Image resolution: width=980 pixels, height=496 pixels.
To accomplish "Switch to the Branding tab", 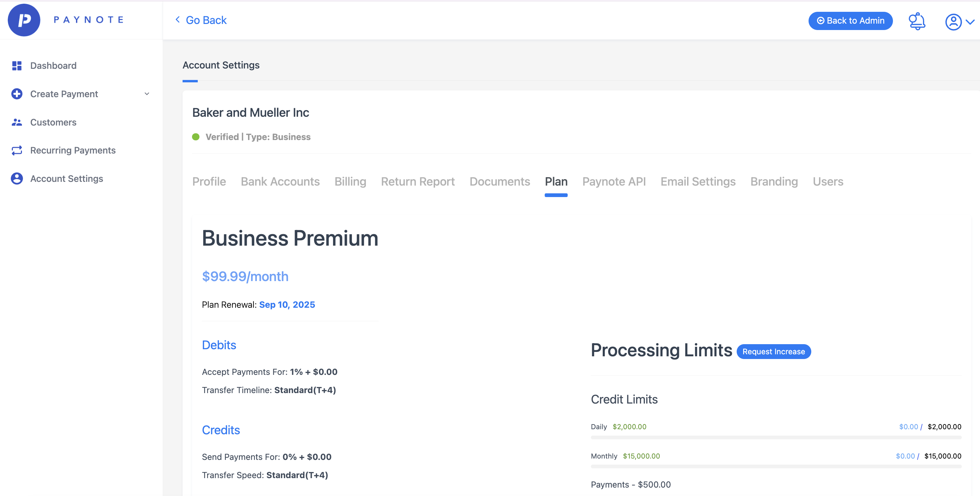I will coord(774,182).
